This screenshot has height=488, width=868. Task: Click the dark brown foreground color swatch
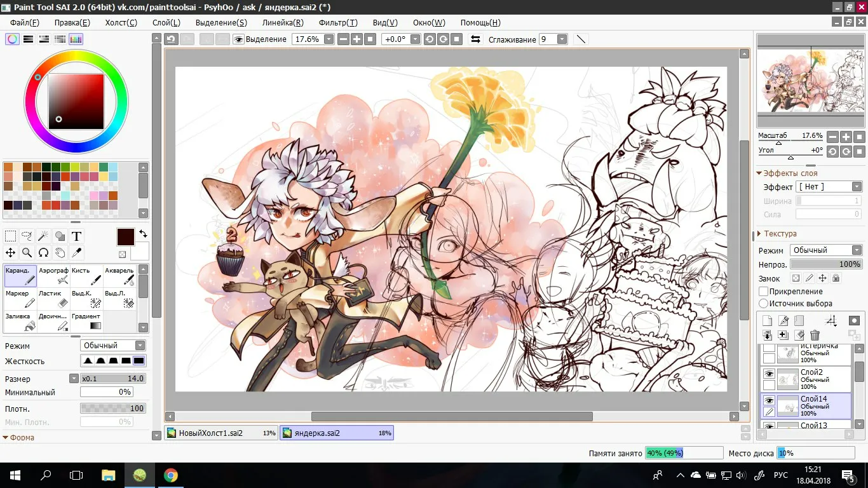click(x=125, y=237)
